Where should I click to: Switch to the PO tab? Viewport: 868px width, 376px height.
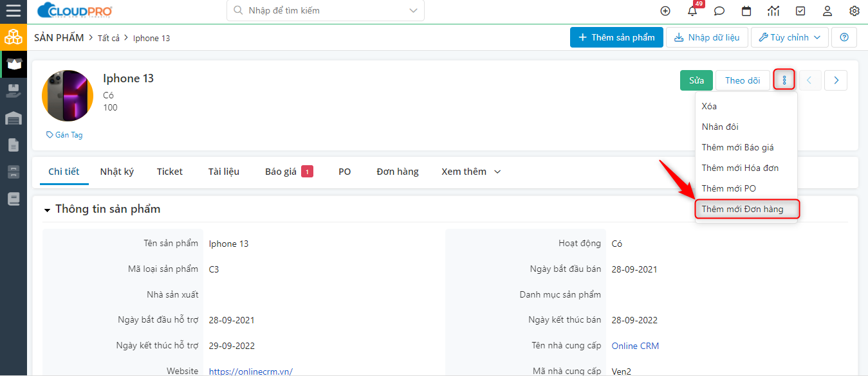pos(345,172)
